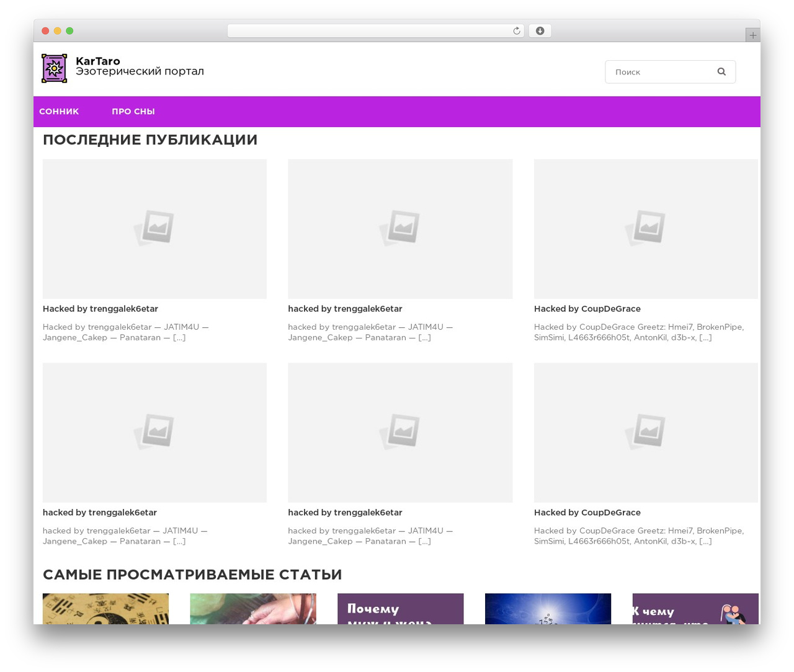Add a new browser tab with plus
794x672 pixels.
tap(752, 35)
